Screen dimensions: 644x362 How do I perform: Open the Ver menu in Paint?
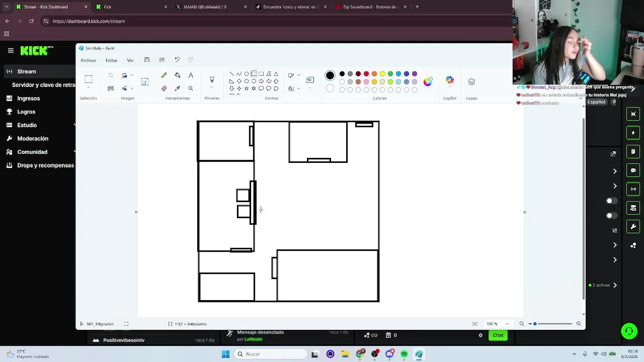tap(130, 60)
